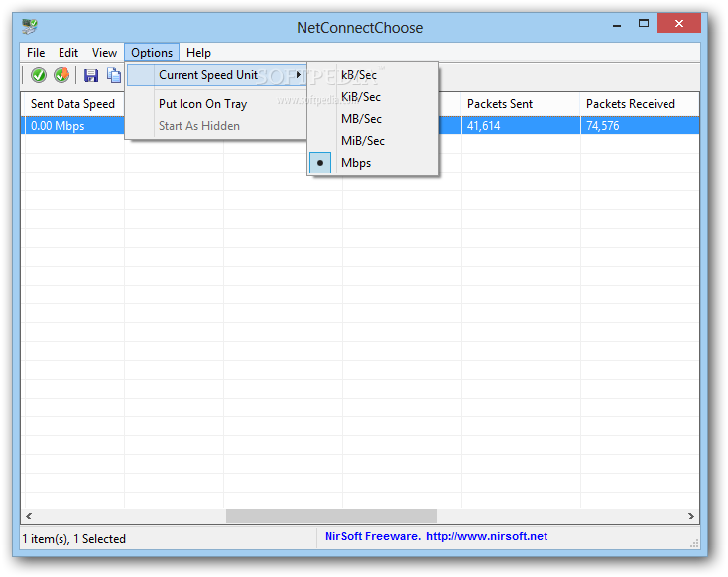Choose kB/Sec speed unit

(373, 75)
